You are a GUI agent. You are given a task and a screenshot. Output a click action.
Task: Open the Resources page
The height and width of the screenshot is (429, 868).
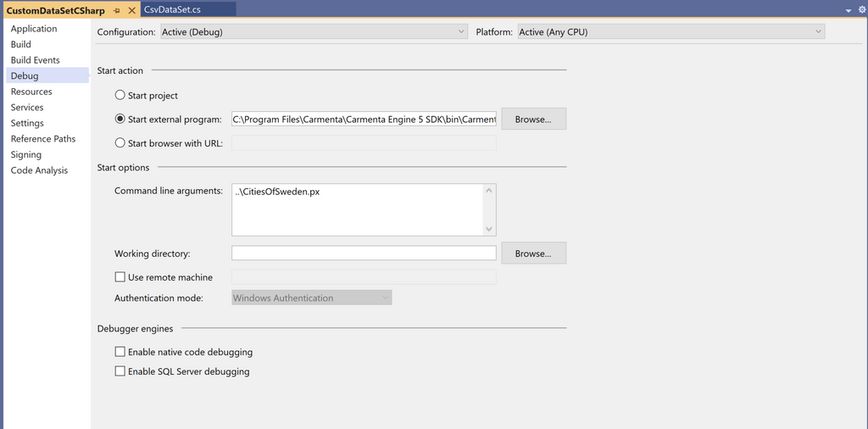click(31, 92)
